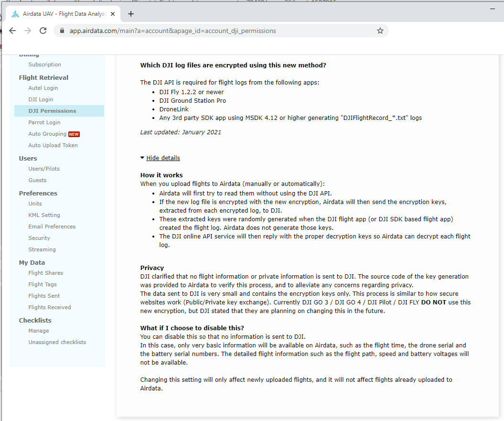Click the browser back arrow
Screen dimensions: 504x421
12,31
